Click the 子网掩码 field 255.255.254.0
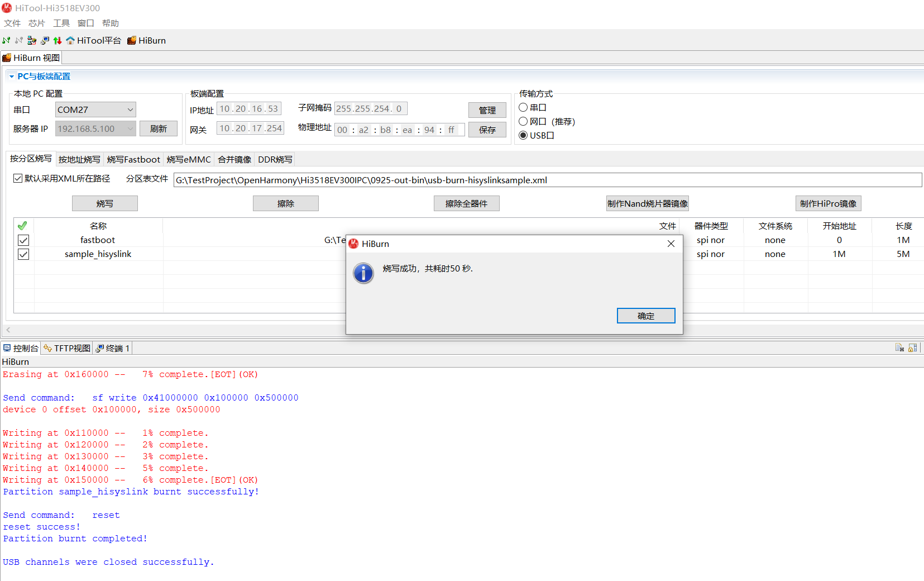 click(371, 108)
